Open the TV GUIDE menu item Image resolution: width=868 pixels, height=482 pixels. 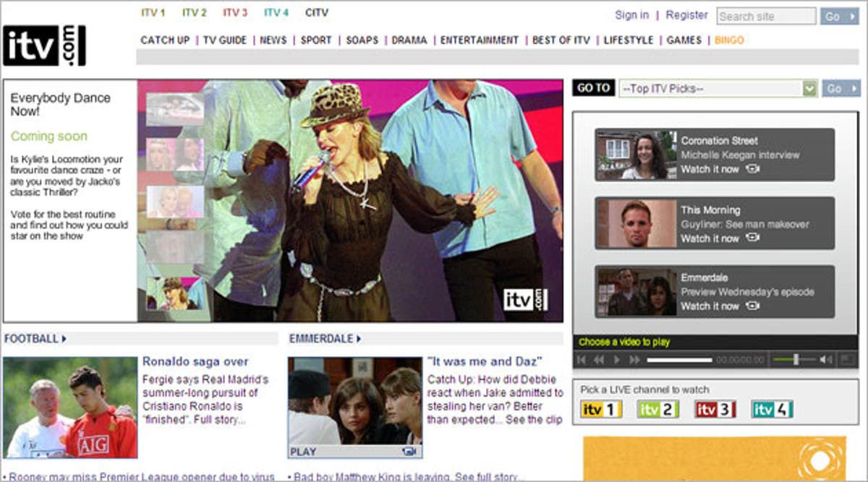[225, 40]
